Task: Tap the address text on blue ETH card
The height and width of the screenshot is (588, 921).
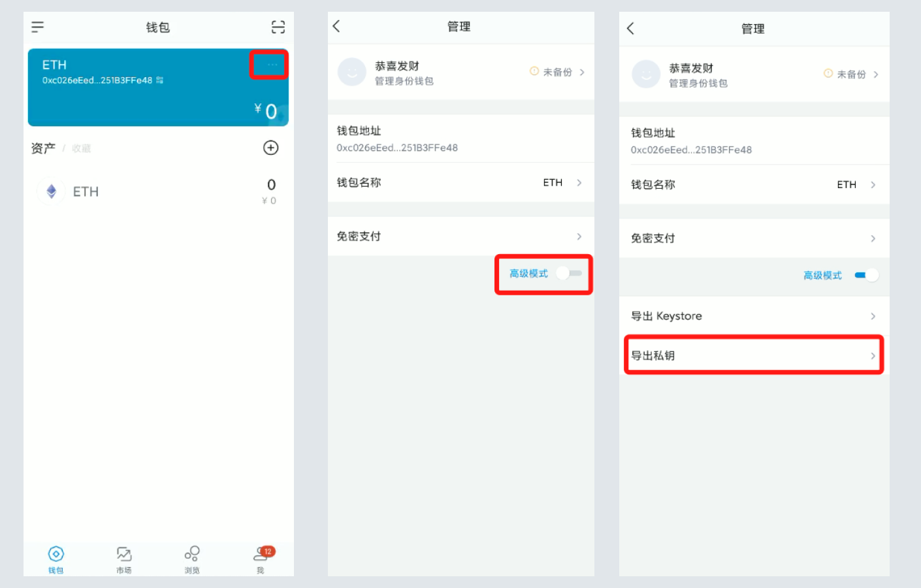Action: 97,80
